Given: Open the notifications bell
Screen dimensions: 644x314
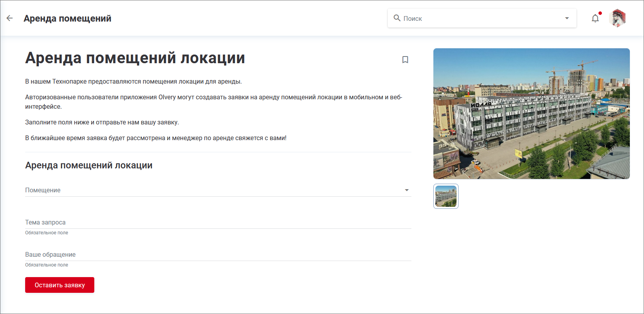Looking at the screenshot, I should pyautogui.click(x=595, y=18).
